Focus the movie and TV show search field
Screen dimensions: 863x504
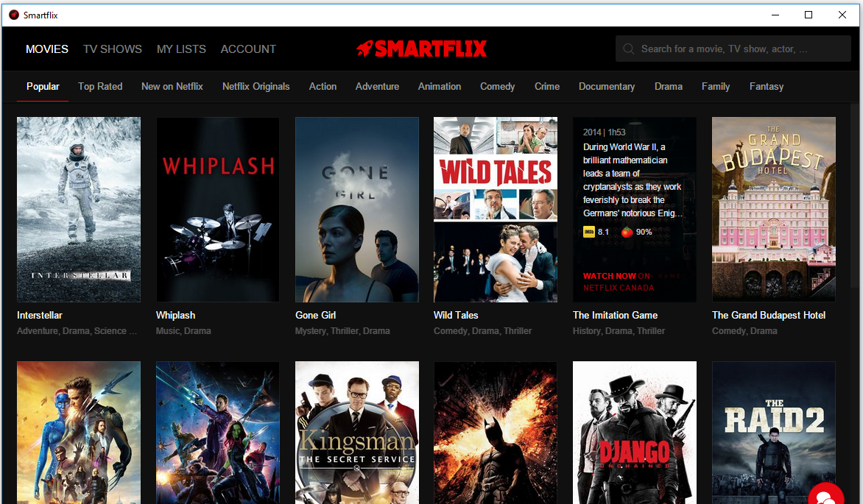(733, 49)
